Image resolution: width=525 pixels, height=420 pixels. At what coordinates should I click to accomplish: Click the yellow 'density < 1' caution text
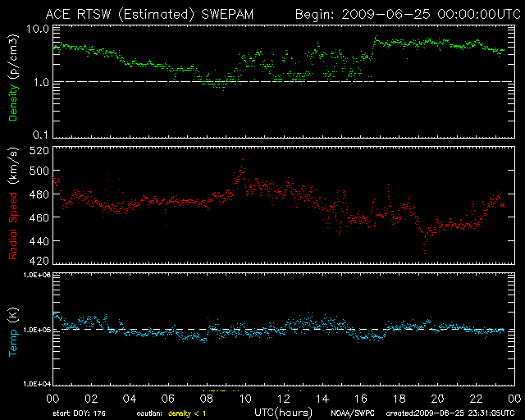[187, 413]
